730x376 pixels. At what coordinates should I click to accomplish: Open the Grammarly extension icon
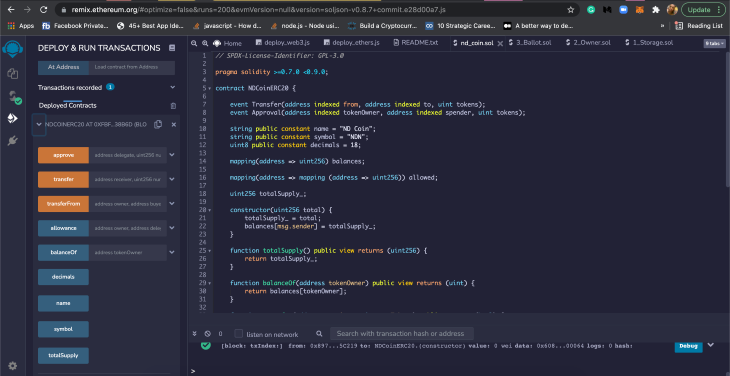pyautogui.click(x=591, y=9)
